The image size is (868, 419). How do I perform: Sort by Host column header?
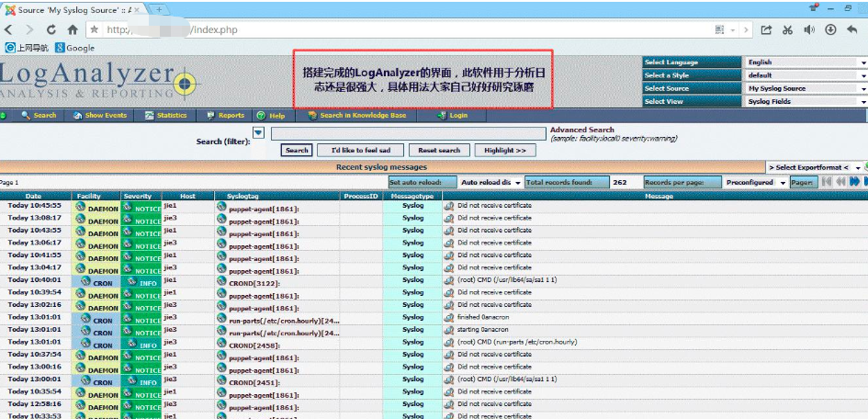(x=187, y=196)
